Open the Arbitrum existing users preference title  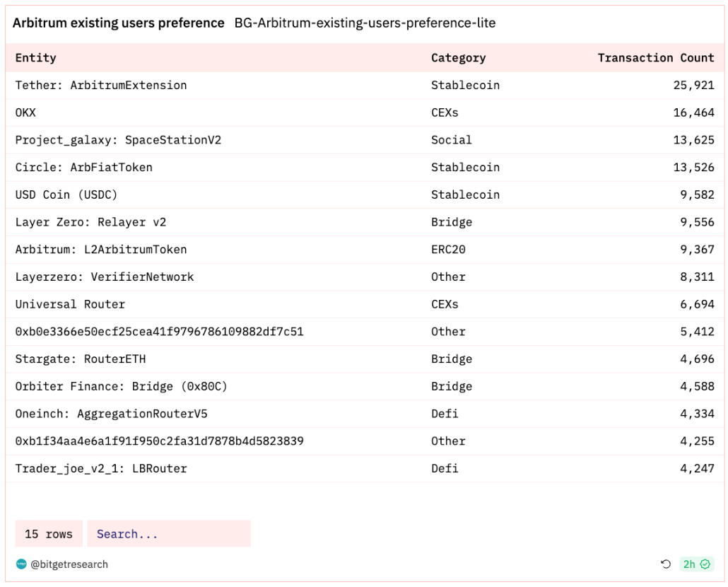click(119, 23)
